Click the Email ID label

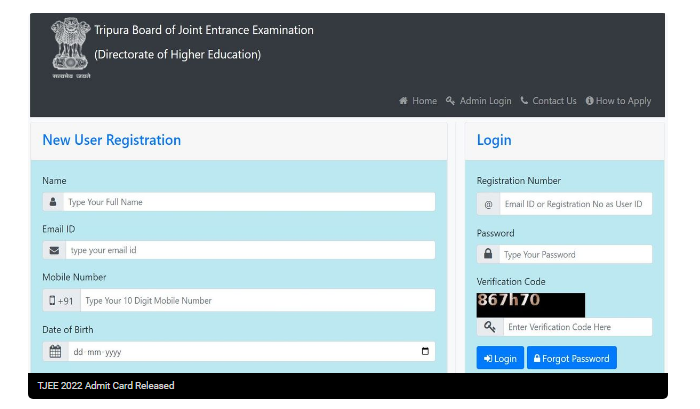coord(59,229)
